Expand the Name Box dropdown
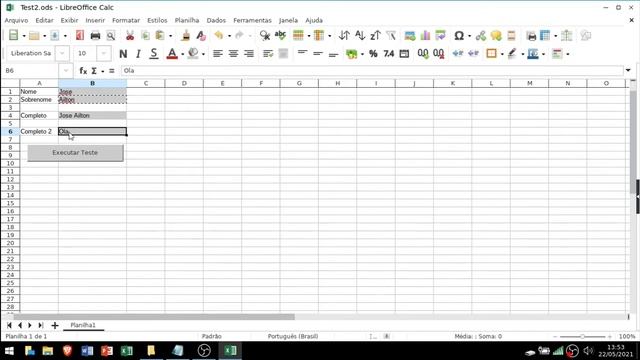Screen dimensions: 640x360 tap(66, 71)
